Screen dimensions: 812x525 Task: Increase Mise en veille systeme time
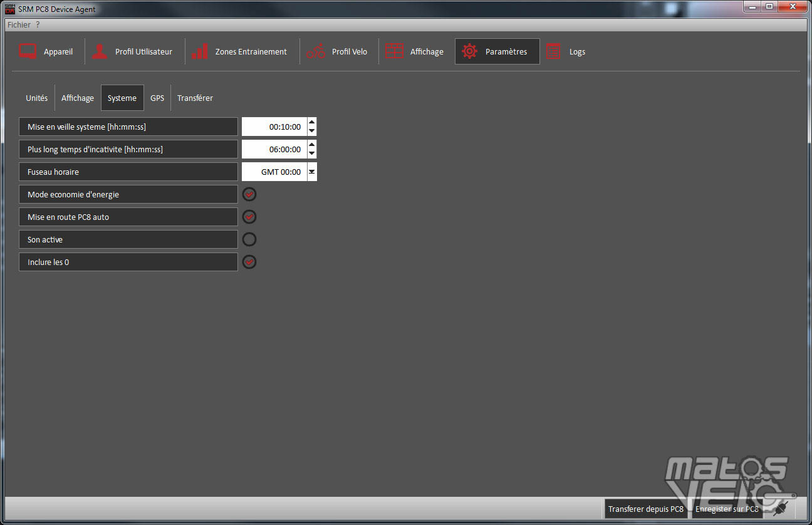coord(312,122)
